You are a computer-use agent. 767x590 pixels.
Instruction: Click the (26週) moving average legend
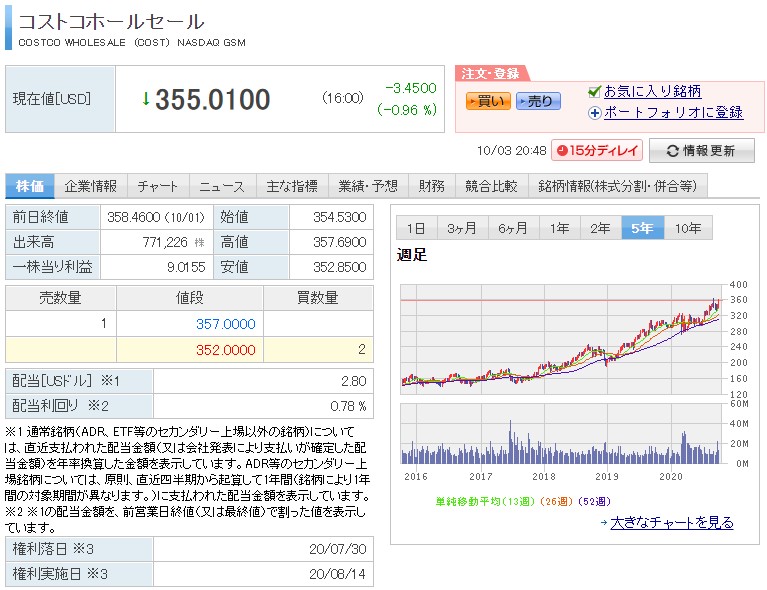pyautogui.click(x=557, y=501)
